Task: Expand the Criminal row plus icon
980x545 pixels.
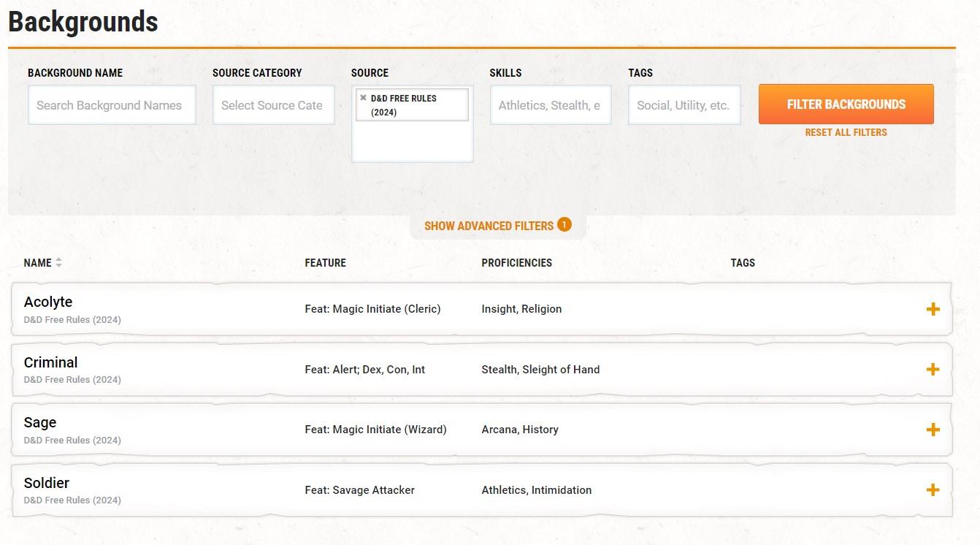Action: 933,370
